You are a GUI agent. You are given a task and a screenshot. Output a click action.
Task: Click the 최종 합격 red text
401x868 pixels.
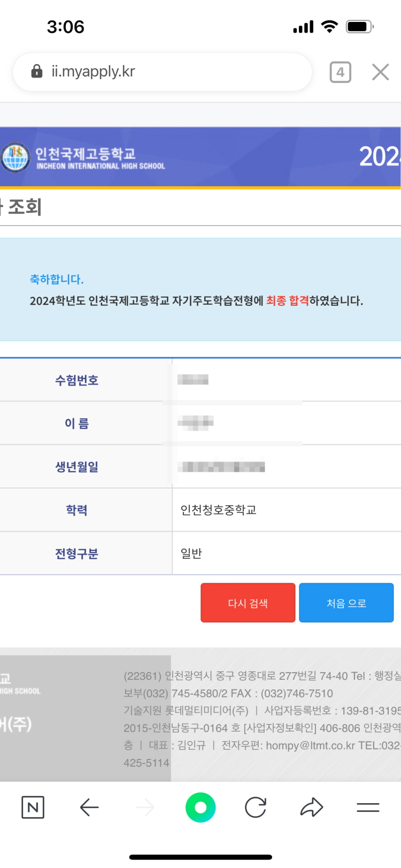[x=288, y=301]
